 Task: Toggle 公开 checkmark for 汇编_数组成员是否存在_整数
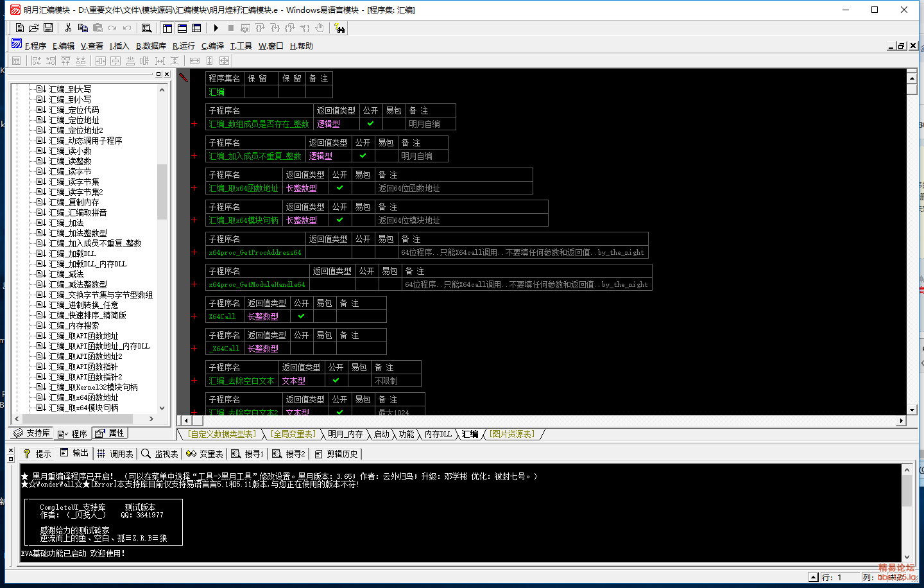click(370, 123)
